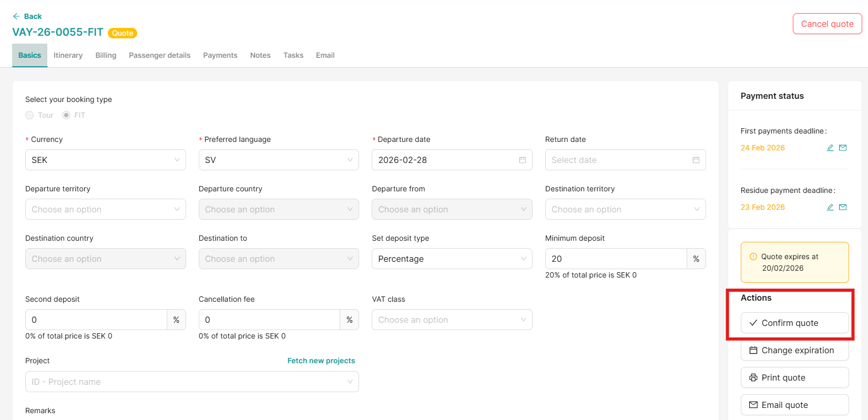Click the quote expiry warning icon
The image size is (868, 420).
753,257
